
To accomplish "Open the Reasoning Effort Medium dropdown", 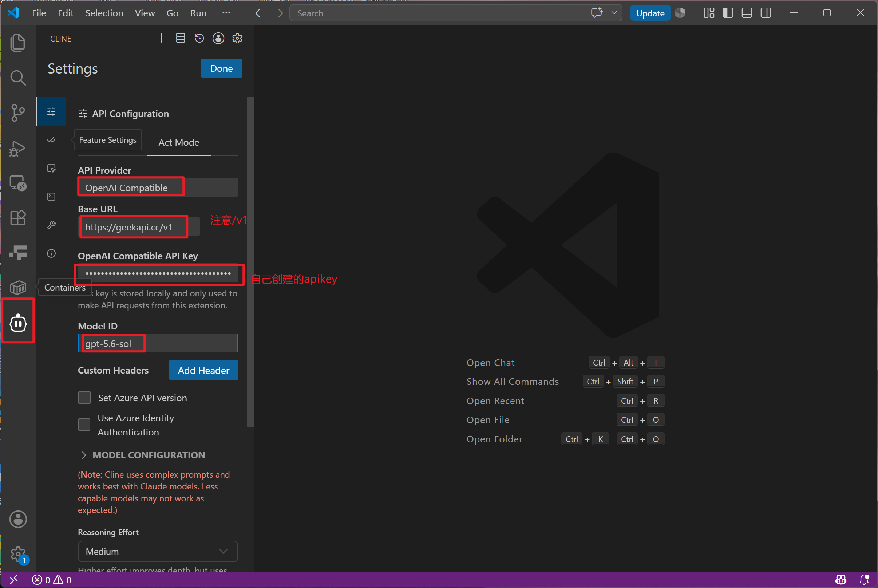I will coord(158,552).
